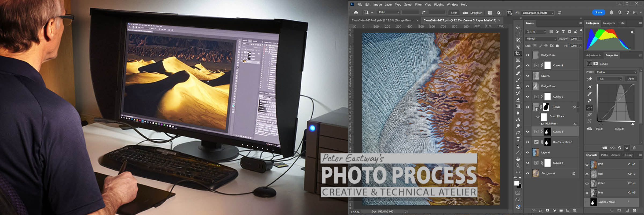Screen dimensions: 644x215
Task: Select the Eraser tool
Action: coord(518,100)
